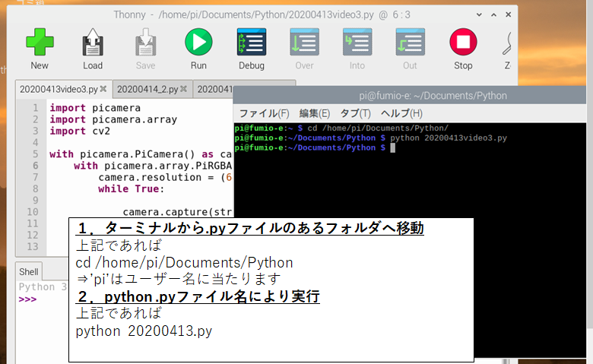
Task: Click line 2 'import picamera.array' in editor
Action: [113, 119]
